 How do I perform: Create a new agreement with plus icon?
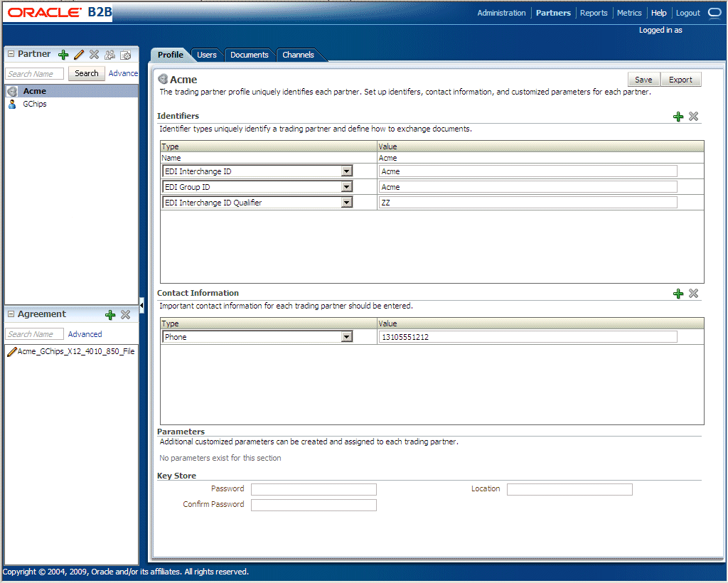[110, 314]
